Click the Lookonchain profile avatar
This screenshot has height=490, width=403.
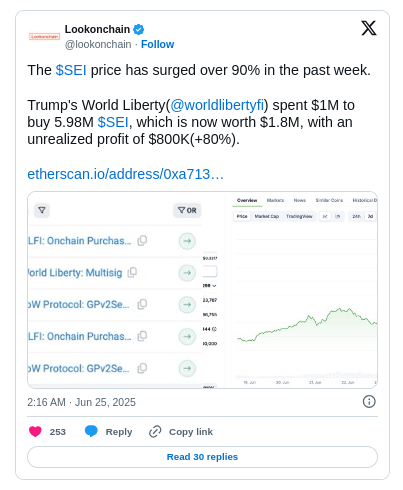point(44,36)
